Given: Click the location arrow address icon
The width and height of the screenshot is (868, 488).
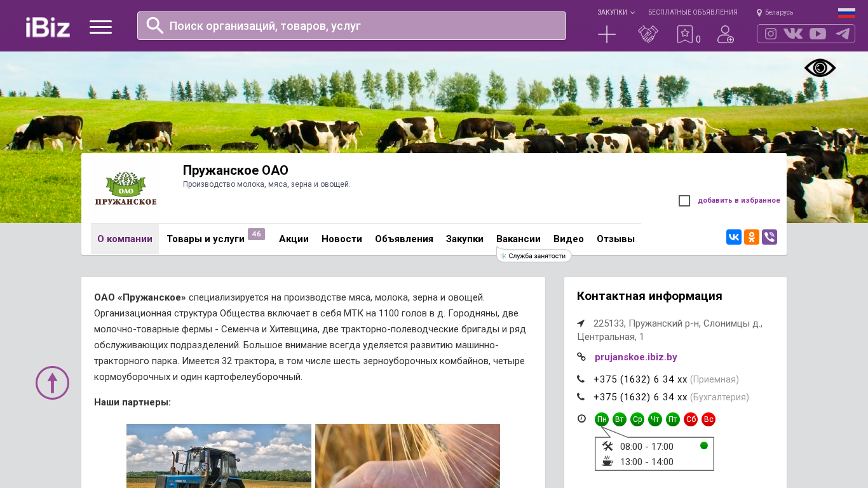Looking at the screenshot, I should (x=581, y=323).
